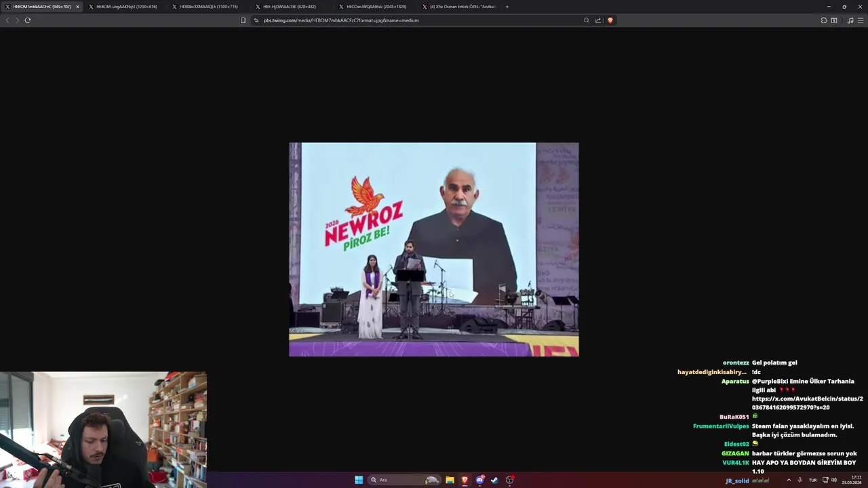Open Steam from the taskbar
This screenshot has height=488, width=868.
[x=494, y=480]
